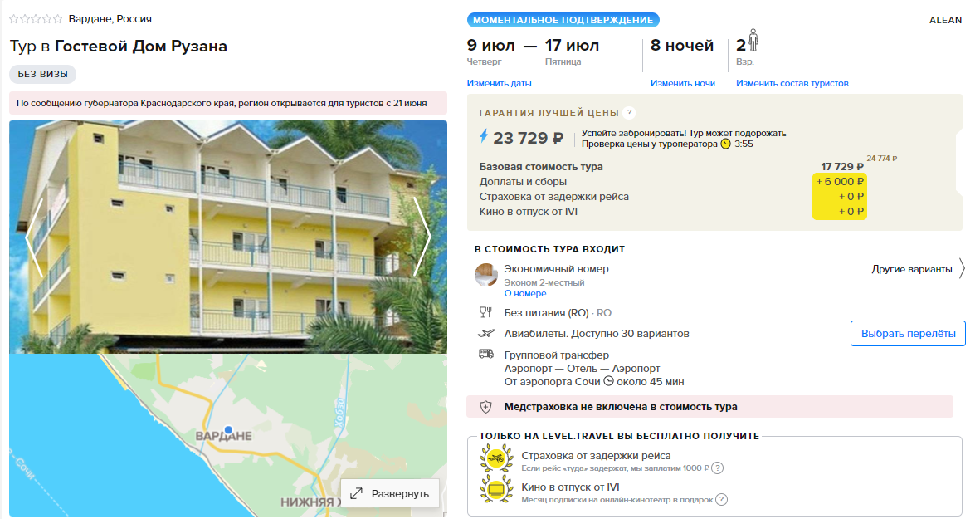The image size is (980, 519).
Task: Open the О номере room details link
Action: tap(525, 293)
